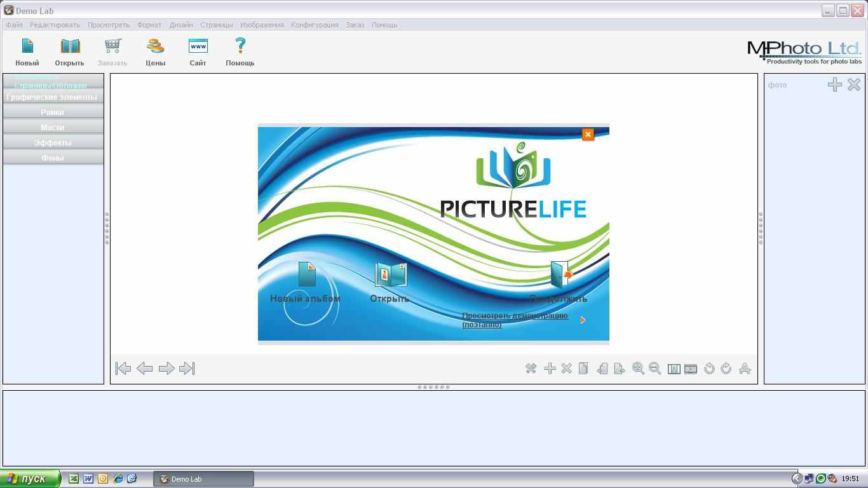Viewport: 868px width, 488px height.
Task: Add photo using plus in фото panel
Action: tap(835, 85)
